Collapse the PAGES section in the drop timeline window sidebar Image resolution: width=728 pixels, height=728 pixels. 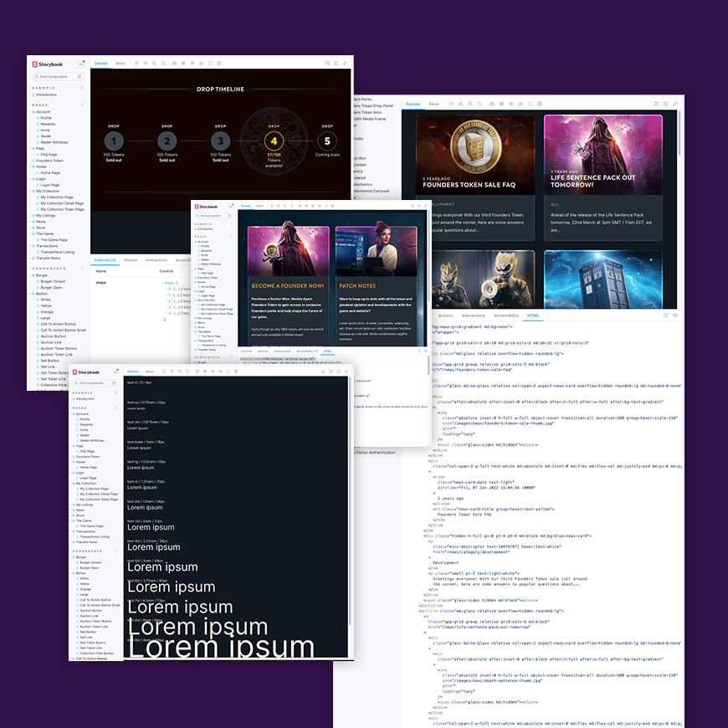(x=39, y=105)
